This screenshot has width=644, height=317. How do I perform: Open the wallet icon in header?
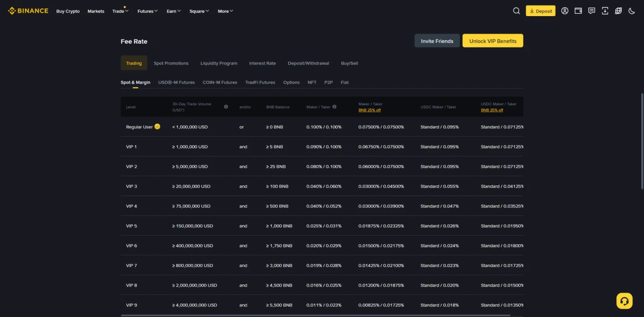tap(578, 11)
